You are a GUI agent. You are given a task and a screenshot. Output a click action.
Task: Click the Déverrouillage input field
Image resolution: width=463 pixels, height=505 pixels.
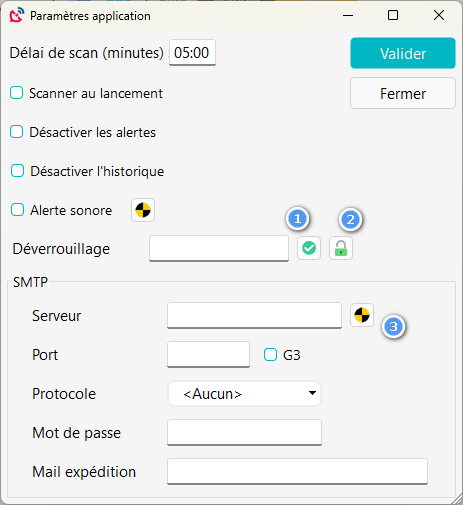coord(219,249)
